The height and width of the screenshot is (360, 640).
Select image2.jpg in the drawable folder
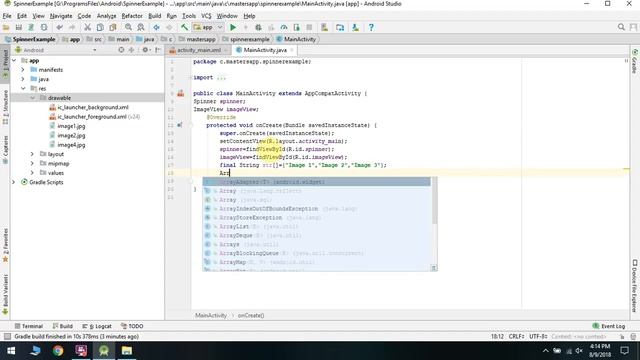click(71, 136)
